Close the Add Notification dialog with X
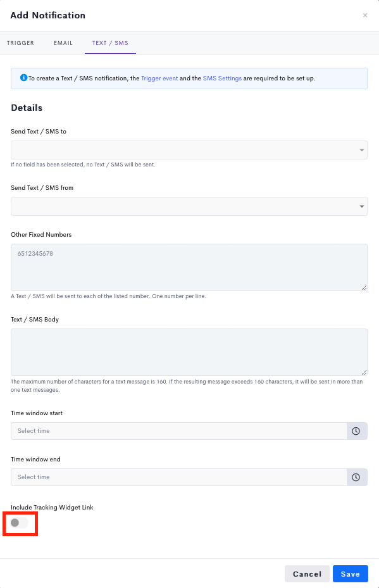 tap(365, 15)
